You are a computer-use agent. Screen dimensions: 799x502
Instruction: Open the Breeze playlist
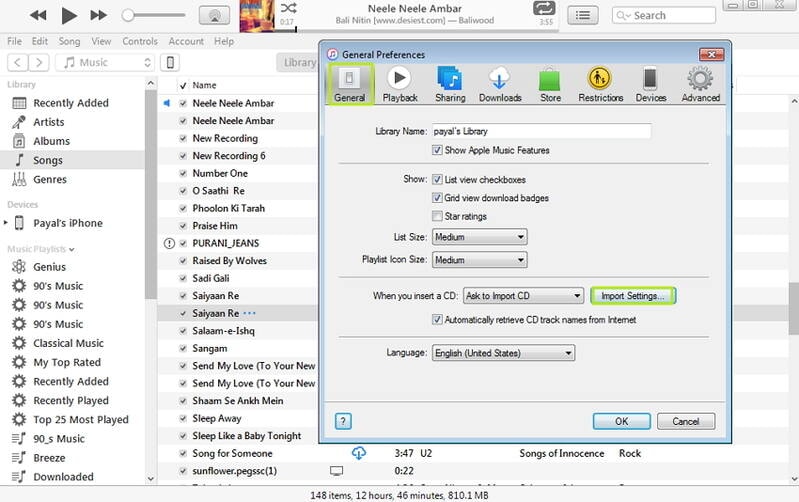click(49, 458)
